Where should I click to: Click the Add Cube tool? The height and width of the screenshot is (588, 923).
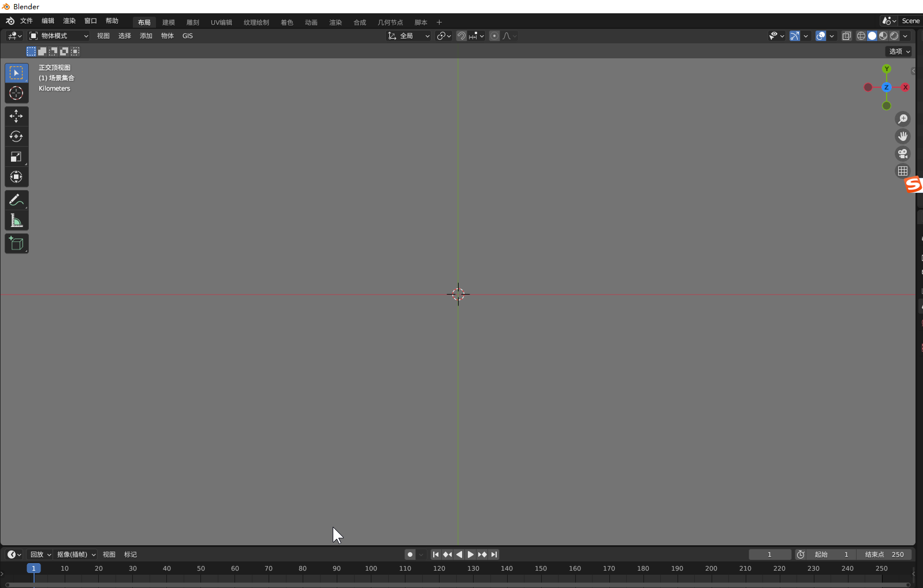coord(16,243)
